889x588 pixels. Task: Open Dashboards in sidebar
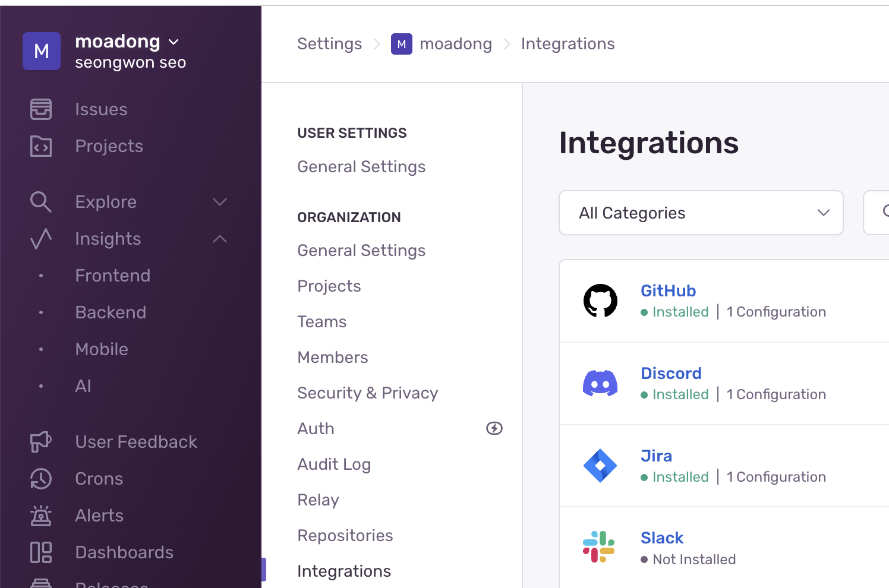[124, 552]
